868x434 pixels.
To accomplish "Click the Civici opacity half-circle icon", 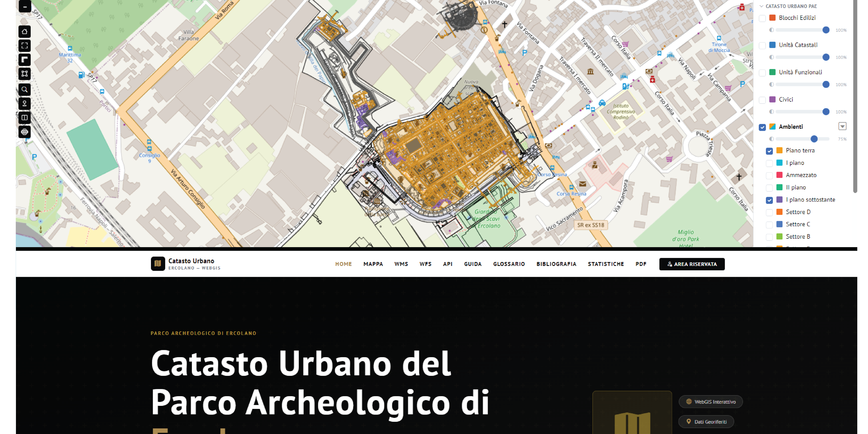I will tap(771, 112).
